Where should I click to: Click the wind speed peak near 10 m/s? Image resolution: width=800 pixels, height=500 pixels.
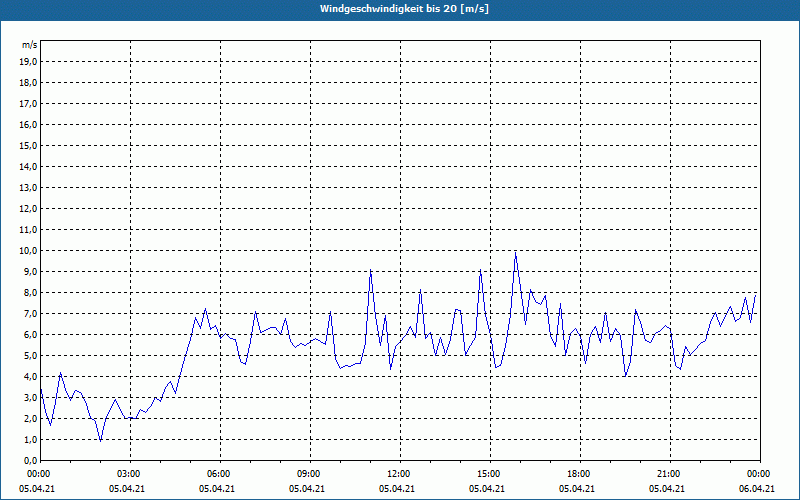click(515, 253)
